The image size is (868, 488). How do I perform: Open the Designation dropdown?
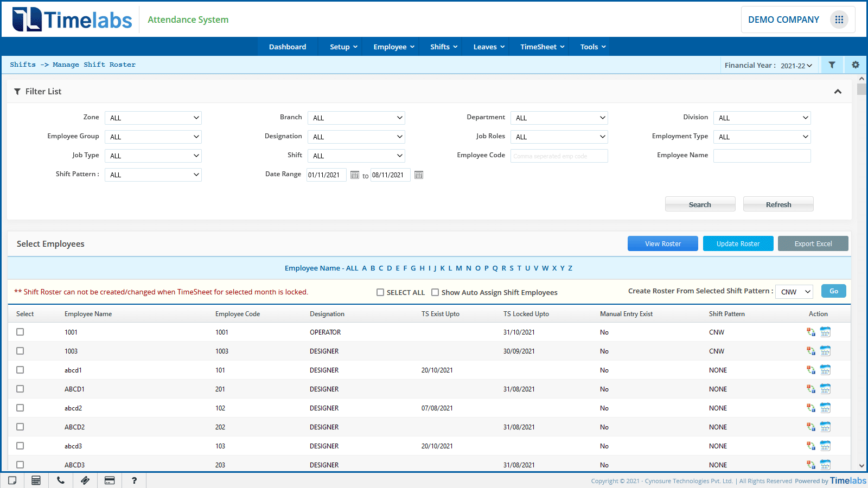[356, 137]
